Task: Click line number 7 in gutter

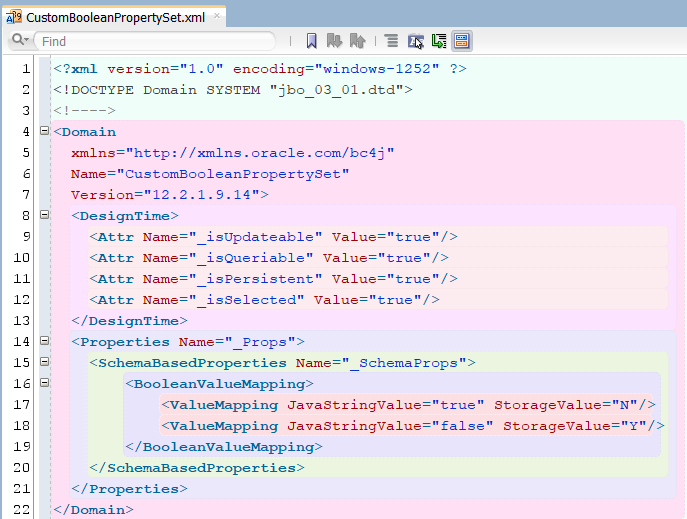Action: [x=26, y=194]
